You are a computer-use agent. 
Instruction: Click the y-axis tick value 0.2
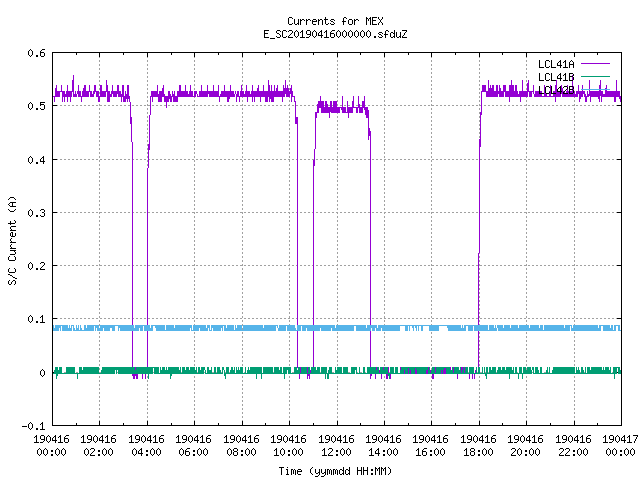coord(36,266)
